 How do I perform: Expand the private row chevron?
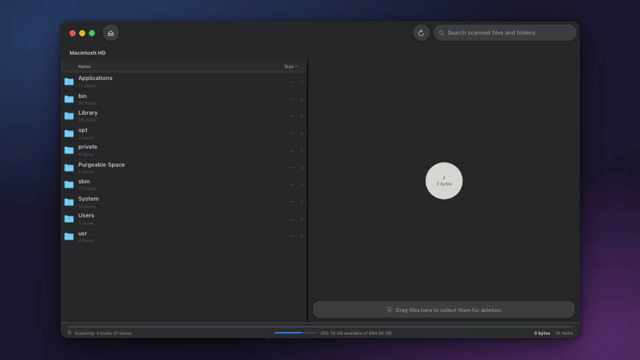pos(302,150)
